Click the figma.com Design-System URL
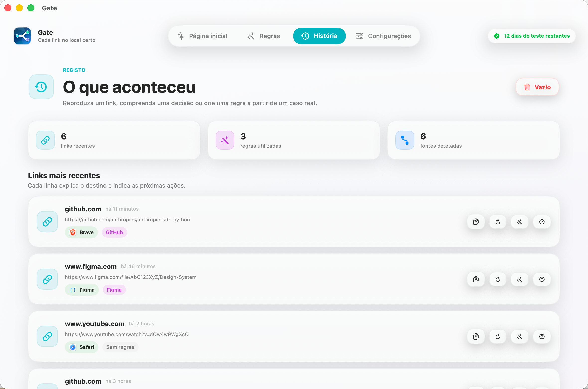588x389 pixels. click(131, 277)
